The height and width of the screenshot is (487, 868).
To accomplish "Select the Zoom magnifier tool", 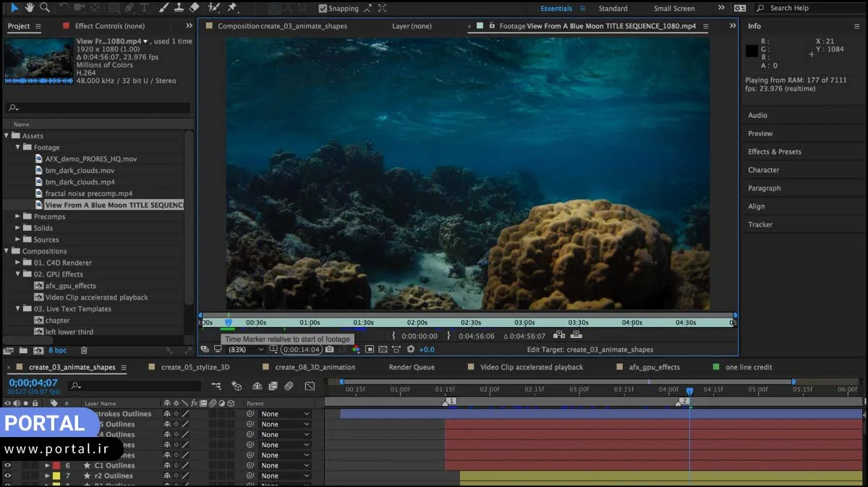I will pyautogui.click(x=45, y=8).
